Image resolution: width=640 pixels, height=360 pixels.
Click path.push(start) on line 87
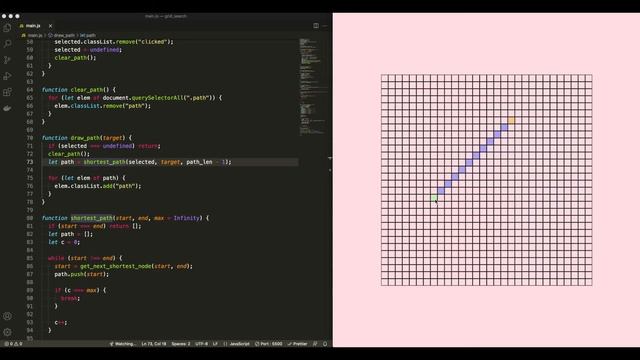(81, 274)
